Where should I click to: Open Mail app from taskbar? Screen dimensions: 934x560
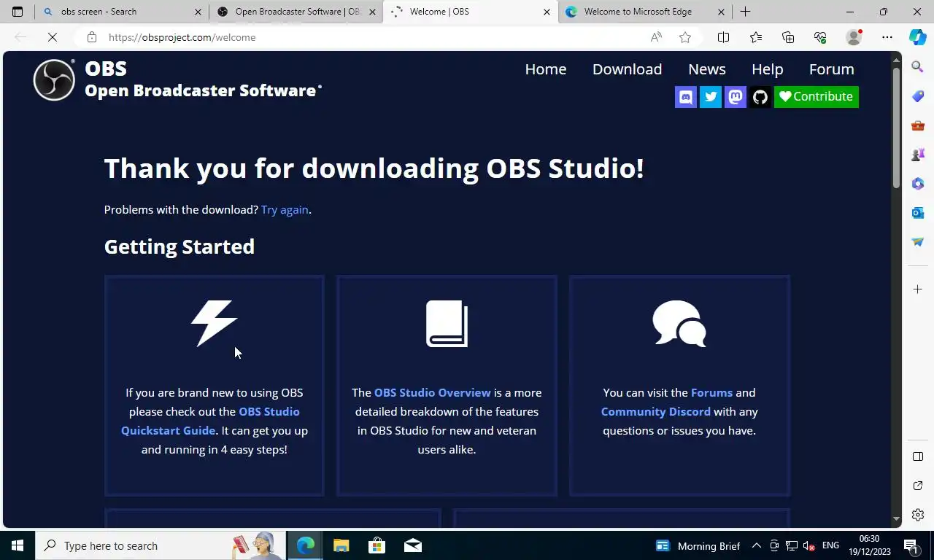pos(412,545)
